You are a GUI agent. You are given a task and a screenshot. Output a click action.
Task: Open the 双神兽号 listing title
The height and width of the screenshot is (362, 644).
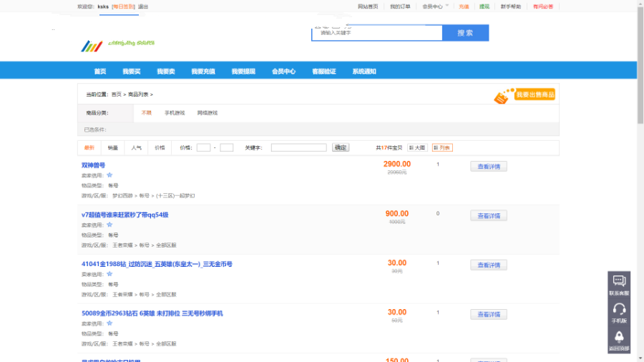coord(93,165)
